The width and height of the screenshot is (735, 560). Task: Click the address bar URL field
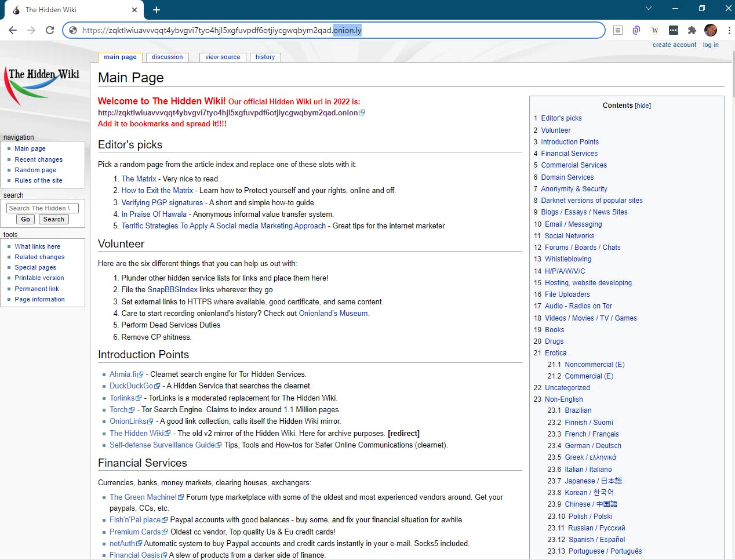[x=333, y=30]
